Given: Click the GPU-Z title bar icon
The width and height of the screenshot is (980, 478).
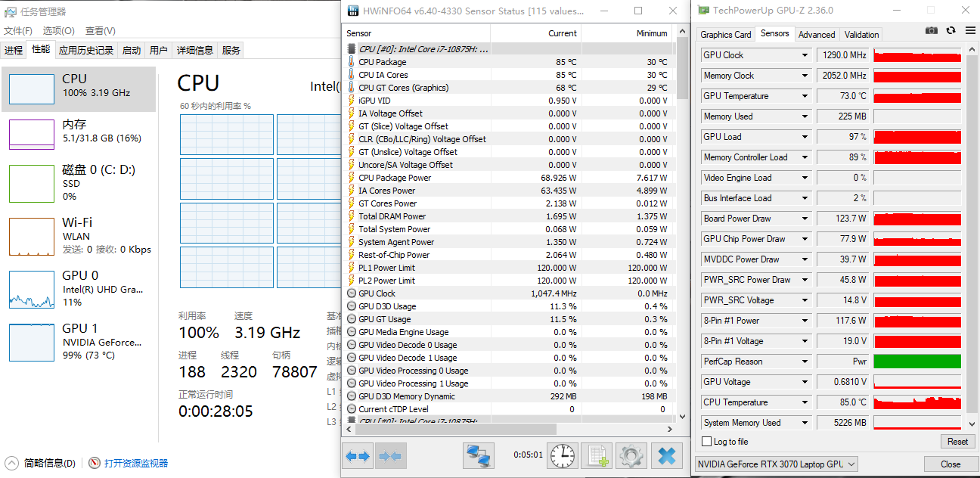Looking at the screenshot, I should pyautogui.click(x=703, y=11).
